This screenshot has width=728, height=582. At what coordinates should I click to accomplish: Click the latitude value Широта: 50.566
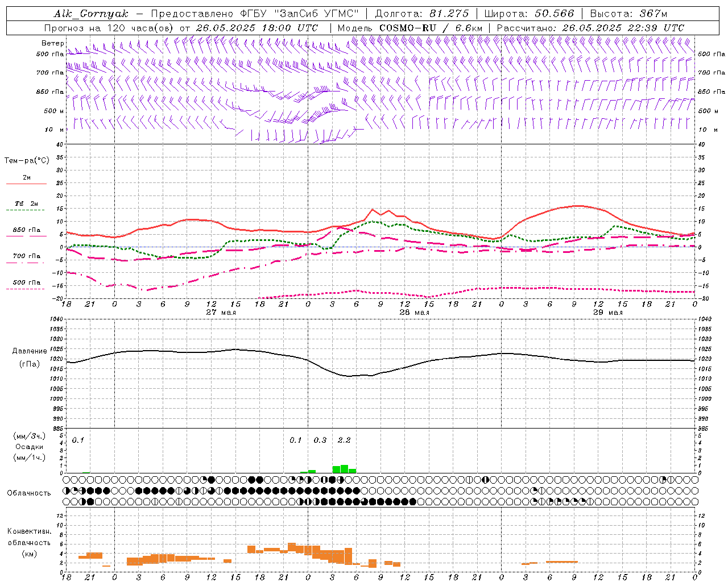click(529, 14)
